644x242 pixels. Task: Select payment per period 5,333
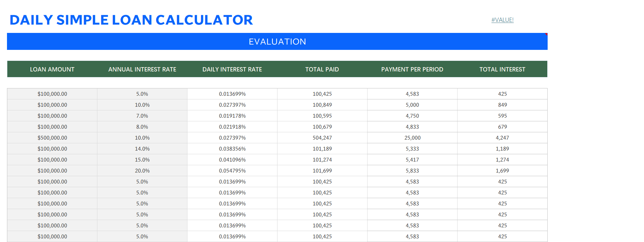[x=412, y=149]
